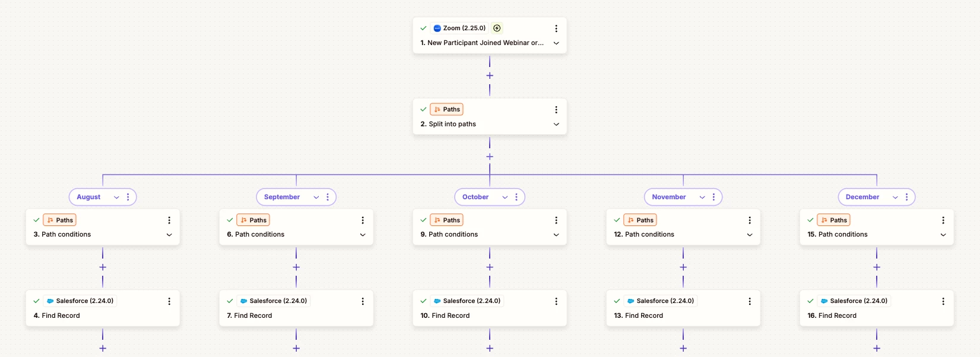The image size is (980, 357).
Task: Select "7. Find Record" step title
Action: click(249, 315)
